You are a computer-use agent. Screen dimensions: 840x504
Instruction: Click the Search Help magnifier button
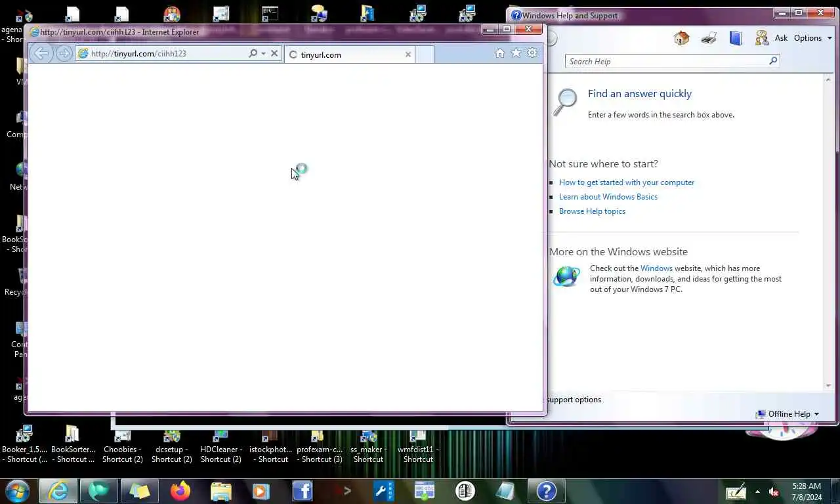pyautogui.click(x=773, y=61)
